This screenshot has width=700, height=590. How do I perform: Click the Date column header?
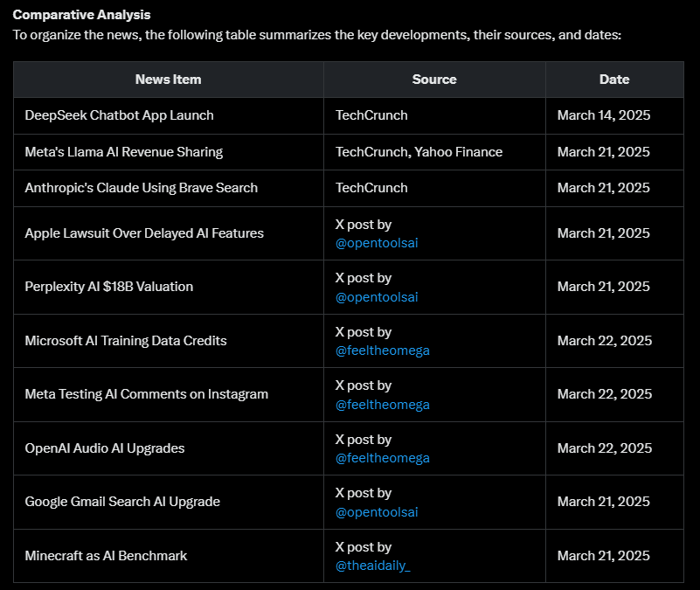click(613, 80)
